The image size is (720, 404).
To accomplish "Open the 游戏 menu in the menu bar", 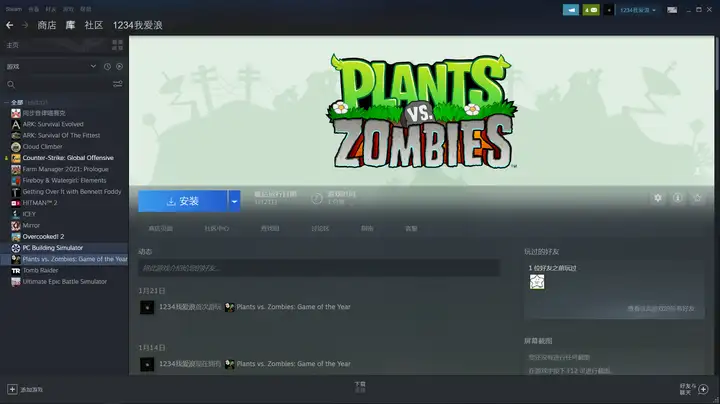I will [68, 9].
